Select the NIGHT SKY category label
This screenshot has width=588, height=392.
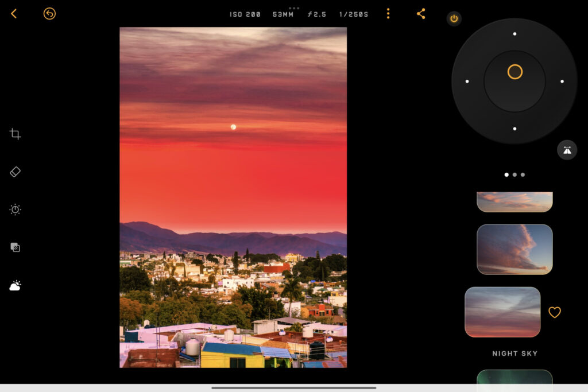click(x=515, y=354)
